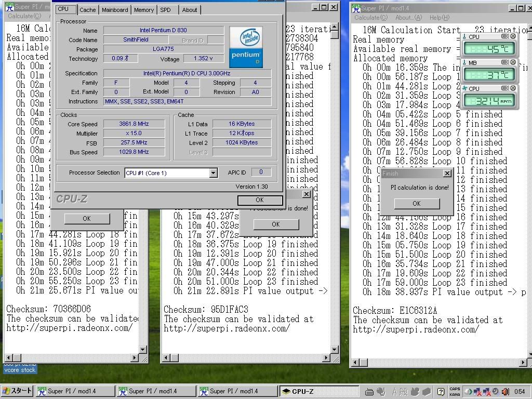Click the Core Speed 3861.8 MHz value

tap(134, 124)
